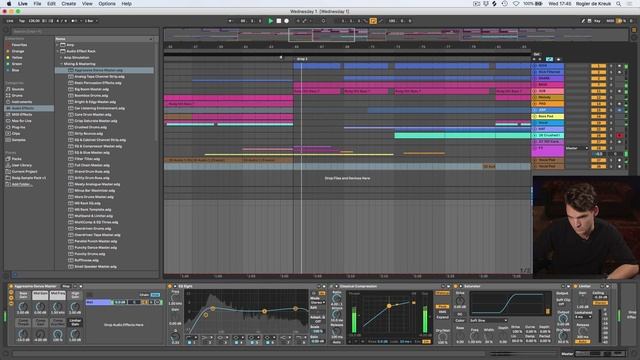Open the Drums browser category
The width and height of the screenshot is (640, 360).
[17, 96]
